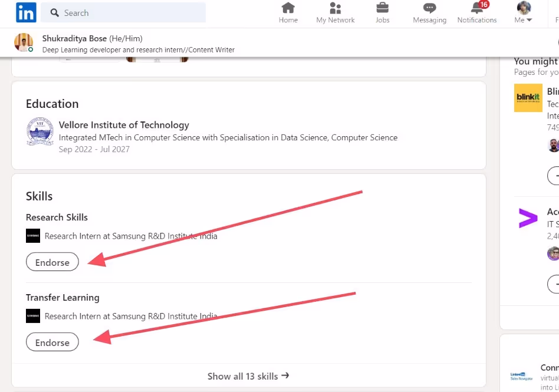The height and width of the screenshot is (392, 559).
Task: Click the Messaging label
Action: [x=430, y=20]
